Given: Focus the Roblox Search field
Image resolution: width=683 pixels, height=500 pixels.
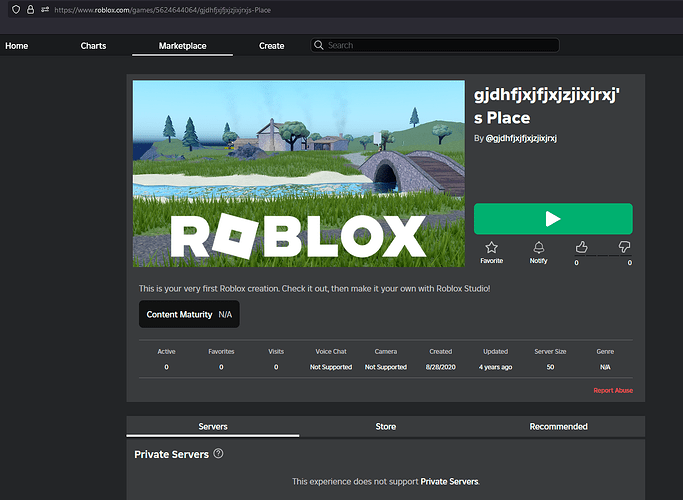Looking at the screenshot, I should [435, 45].
